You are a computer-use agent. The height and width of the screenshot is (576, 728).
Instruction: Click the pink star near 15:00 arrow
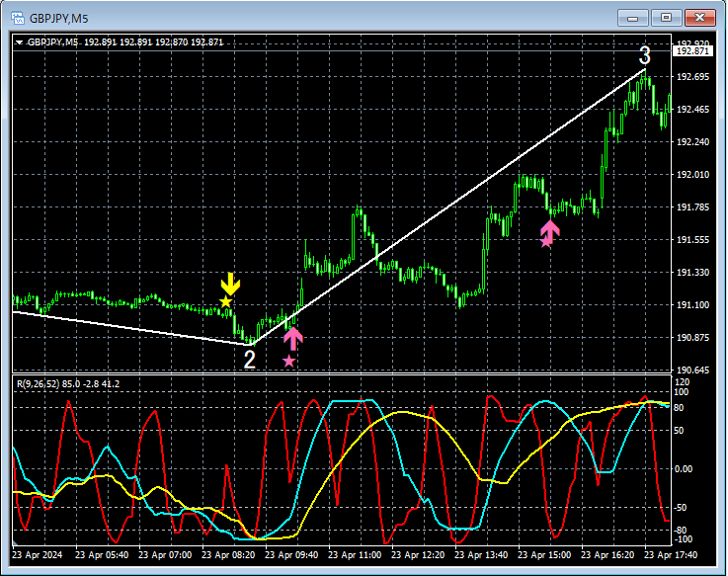[x=545, y=241]
